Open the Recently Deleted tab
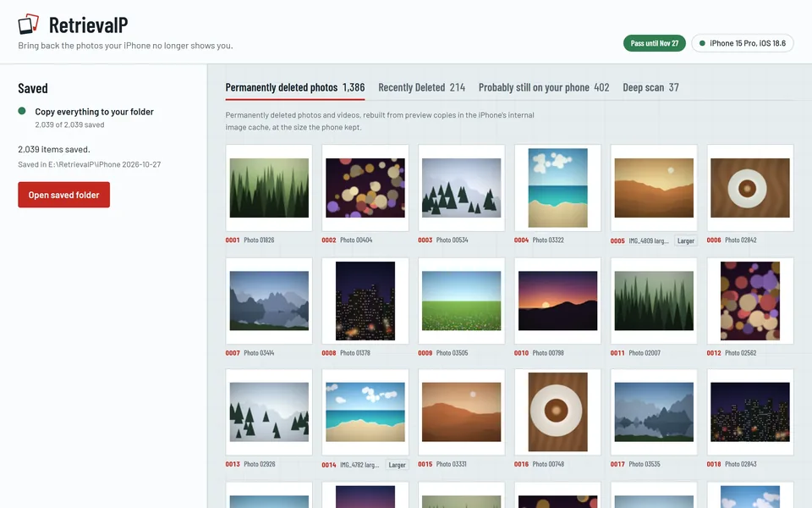Image resolution: width=812 pixels, height=508 pixels. pyautogui.click(x=421, y=87)
